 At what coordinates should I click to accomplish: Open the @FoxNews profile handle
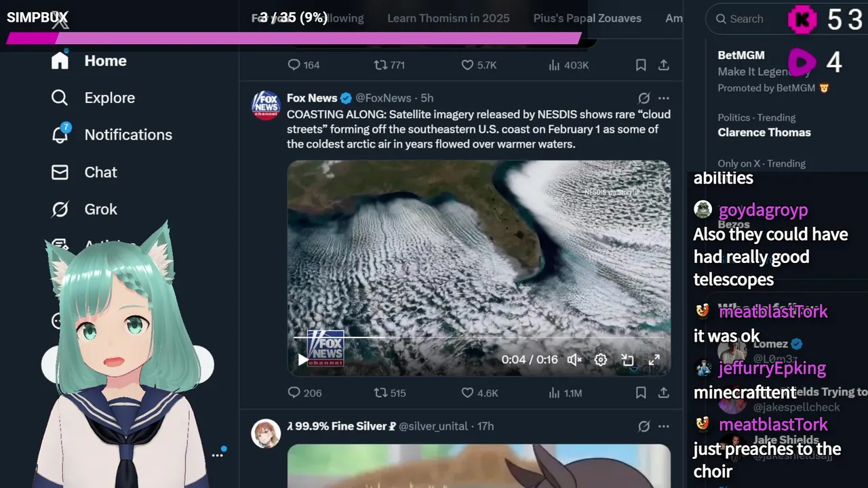(383, 98)
